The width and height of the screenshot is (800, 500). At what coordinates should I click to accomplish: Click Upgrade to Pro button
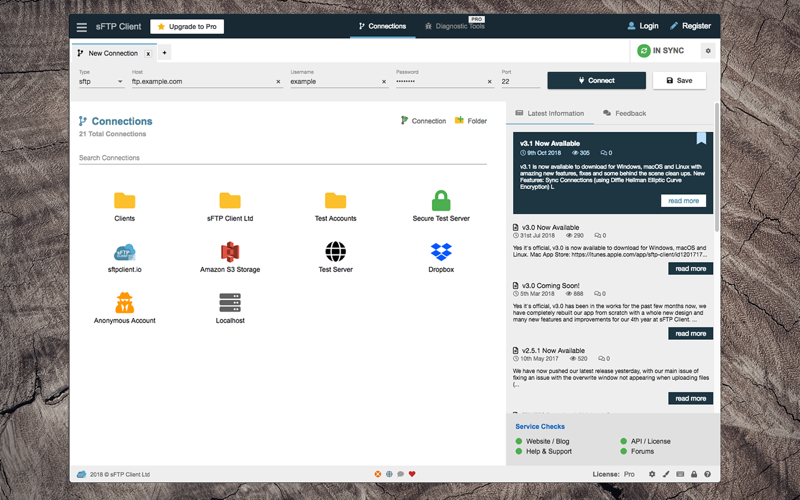point(187,27)
